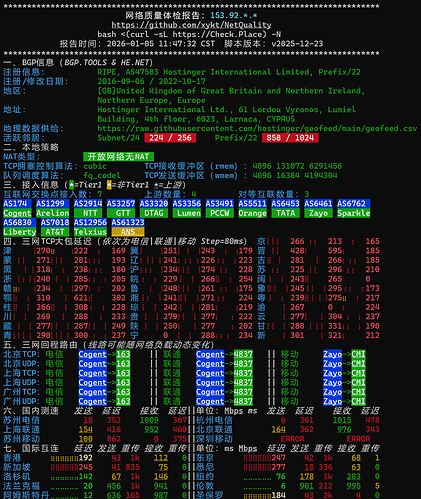Click the 北京联通 speed test row label
The width and height of the screenshot is (421, 499).
click(214, 429)
